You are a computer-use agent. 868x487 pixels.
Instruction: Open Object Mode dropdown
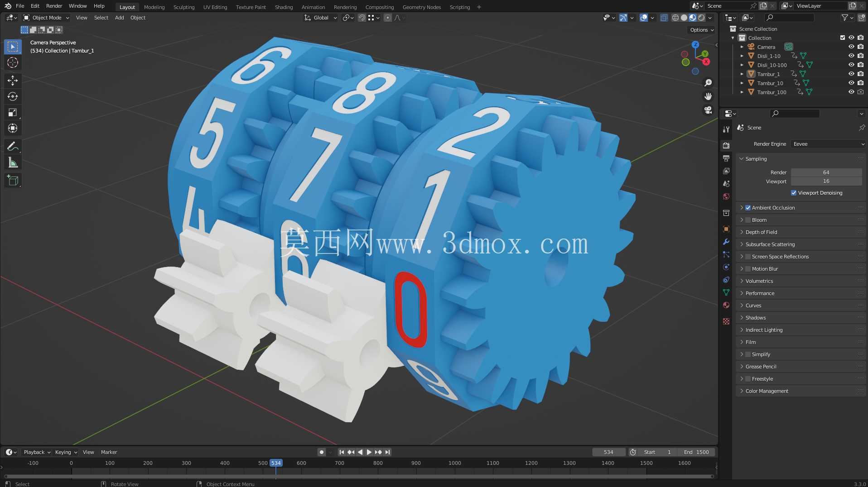(46, 18)
